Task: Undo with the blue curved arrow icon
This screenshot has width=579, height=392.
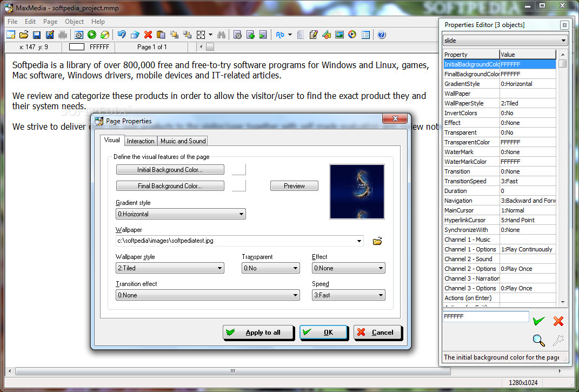Action: [x=122, y=35]
